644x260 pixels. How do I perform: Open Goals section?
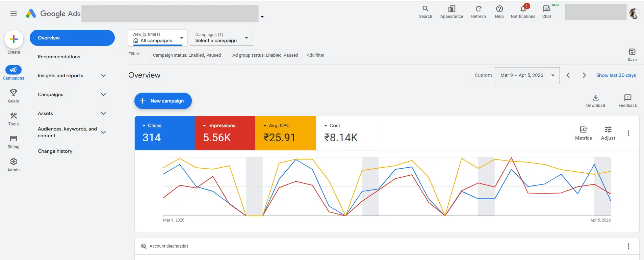(14, 96)
